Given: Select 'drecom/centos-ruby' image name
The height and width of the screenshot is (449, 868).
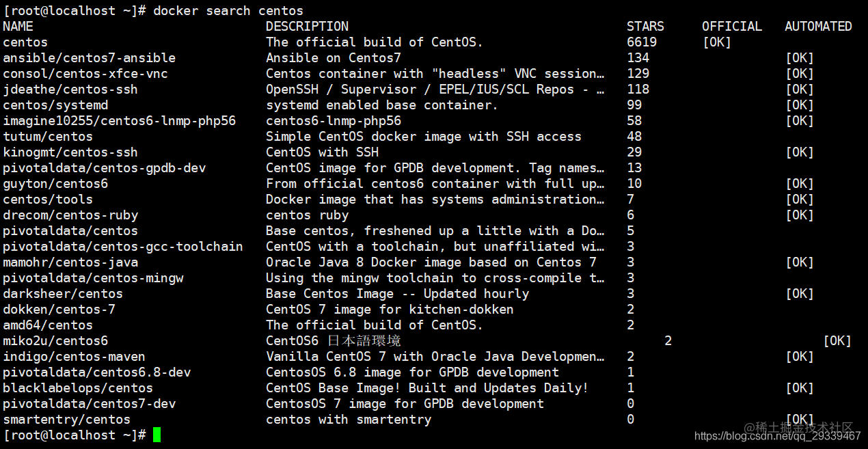Looking at the screenshot, I should (70, 215).
